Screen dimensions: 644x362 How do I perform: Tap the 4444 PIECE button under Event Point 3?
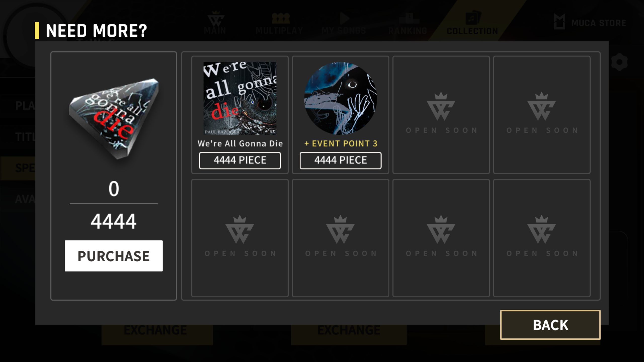click(x=340, y=160)
